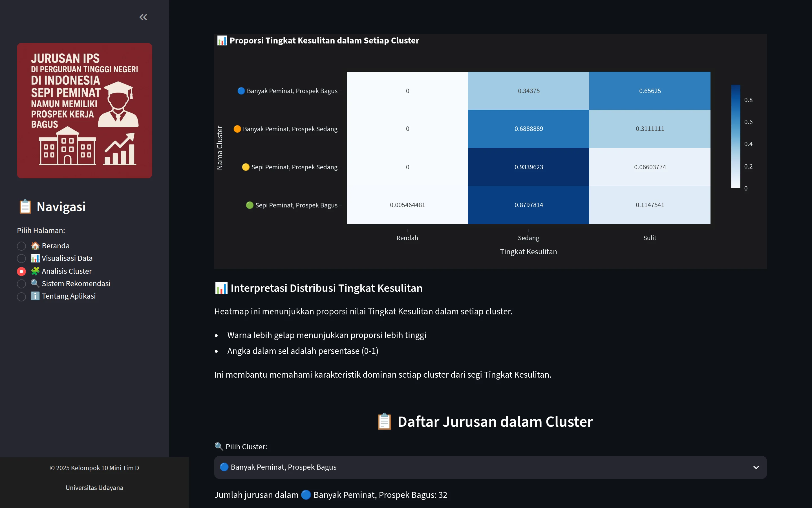The image size is (812, 508).
Task: Click the heatmap cell showing 0.8797814
Action: click(528, 205)
